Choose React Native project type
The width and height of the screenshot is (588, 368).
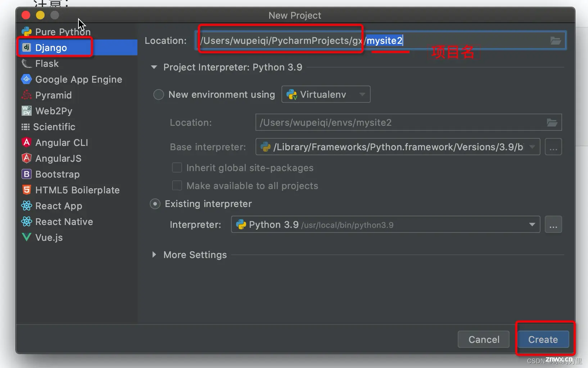(77, 221)
